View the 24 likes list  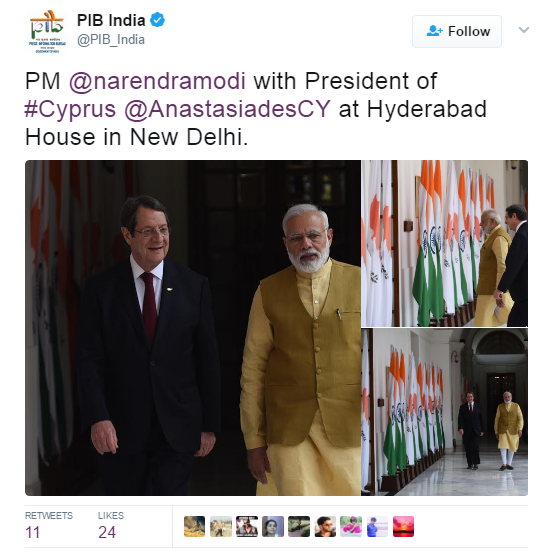pos(111,527)
